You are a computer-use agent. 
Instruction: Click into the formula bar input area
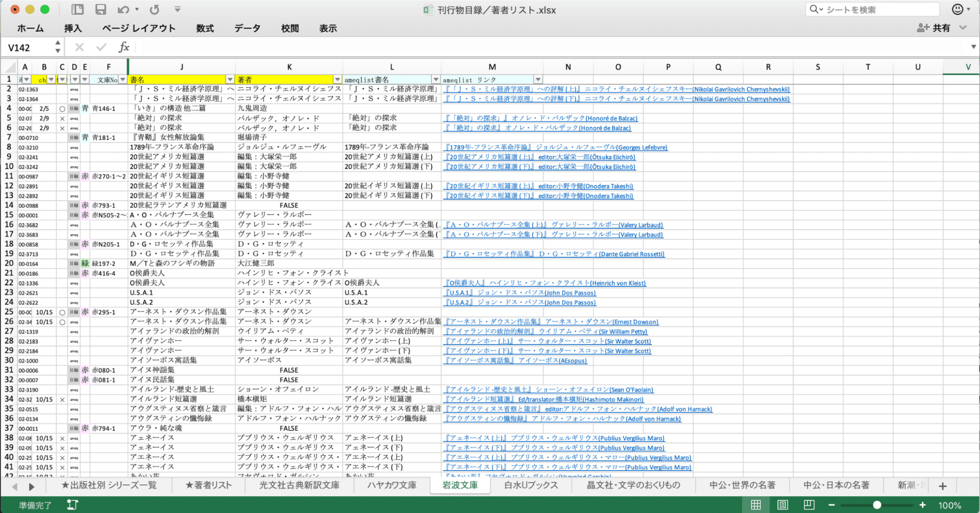coord(551,47)
